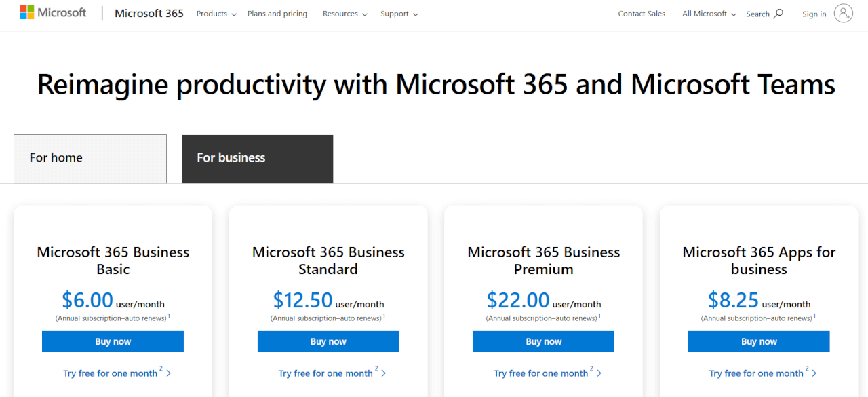Click the chevron beside Apps for business trial link
This screenshot has width=868, height=397.
coord(815,373)
